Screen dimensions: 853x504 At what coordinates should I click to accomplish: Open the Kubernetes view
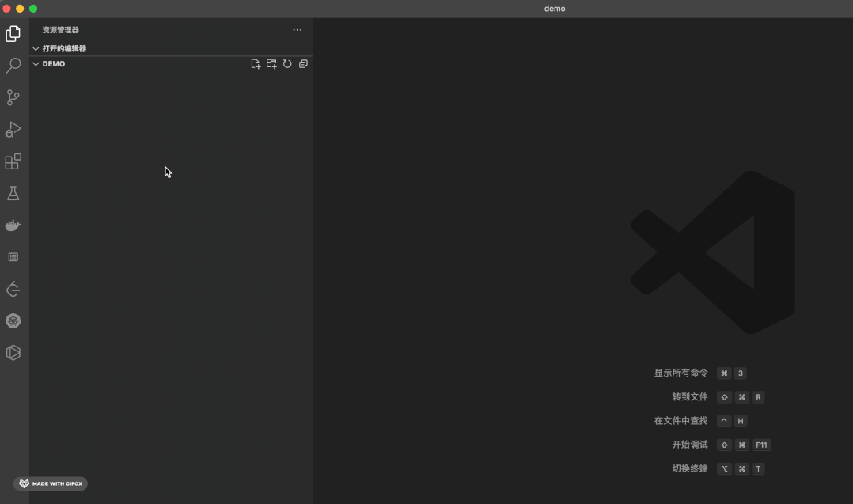(x=13, y=320)
